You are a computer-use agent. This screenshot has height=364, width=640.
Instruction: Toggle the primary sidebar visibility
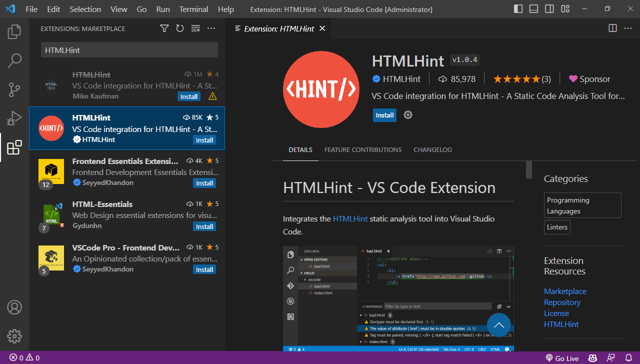[518, 8]
